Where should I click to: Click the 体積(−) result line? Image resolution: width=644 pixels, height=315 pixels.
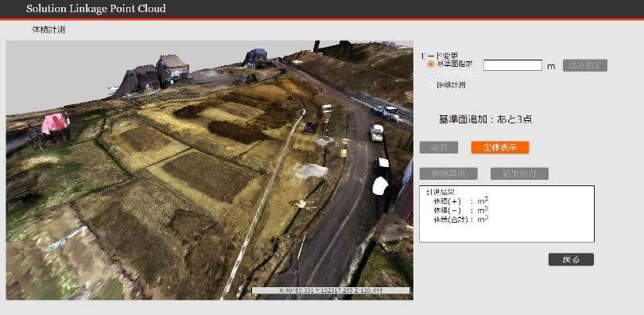coord(460,210)
